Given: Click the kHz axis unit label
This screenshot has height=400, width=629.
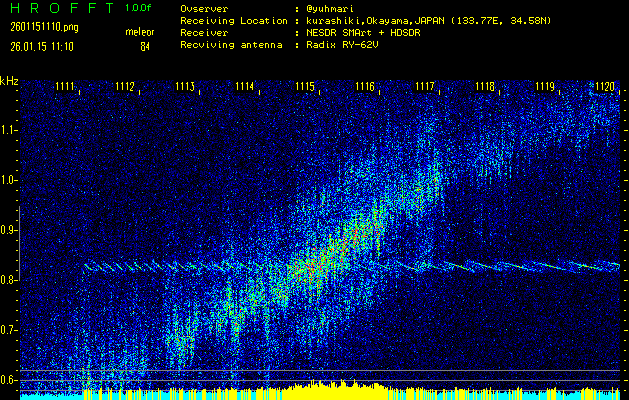Looking at the screenshot, I should [x=9, y=81].
